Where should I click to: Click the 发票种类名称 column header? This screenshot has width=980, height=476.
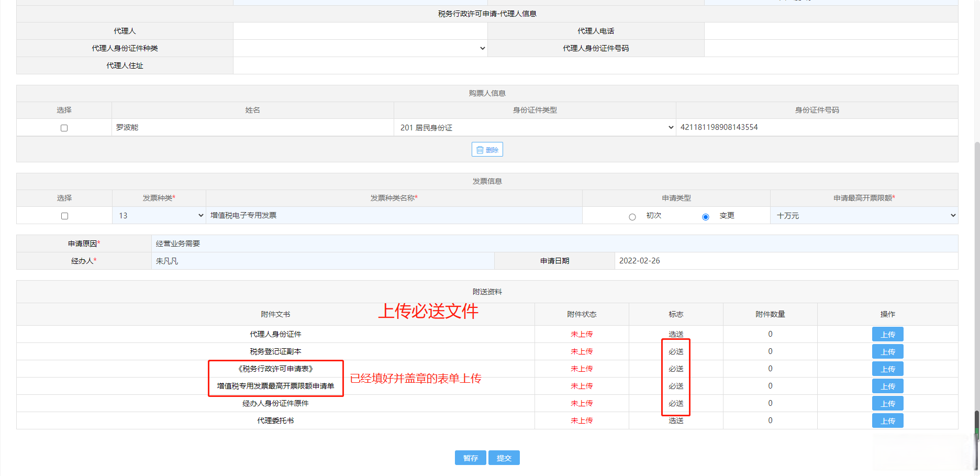(x=394, y=198)
